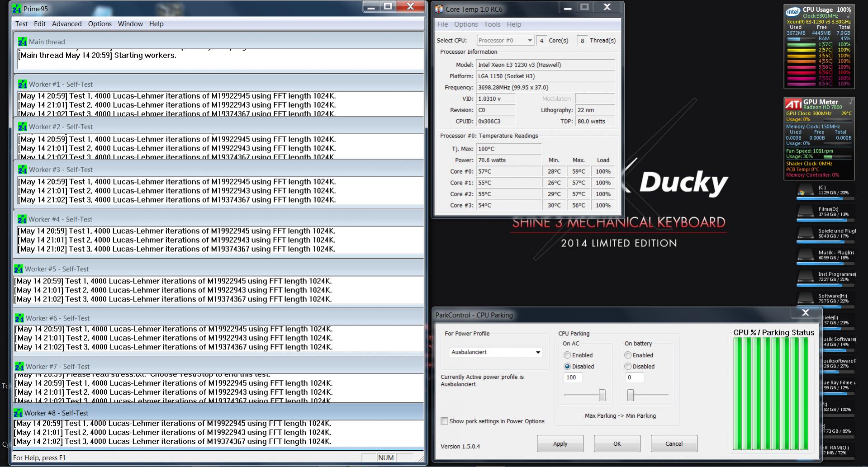Image resolution: width=868 pixels, height=467 pixels.
Task: Open the Window menu in Prime95
Action: click(130, 24)
